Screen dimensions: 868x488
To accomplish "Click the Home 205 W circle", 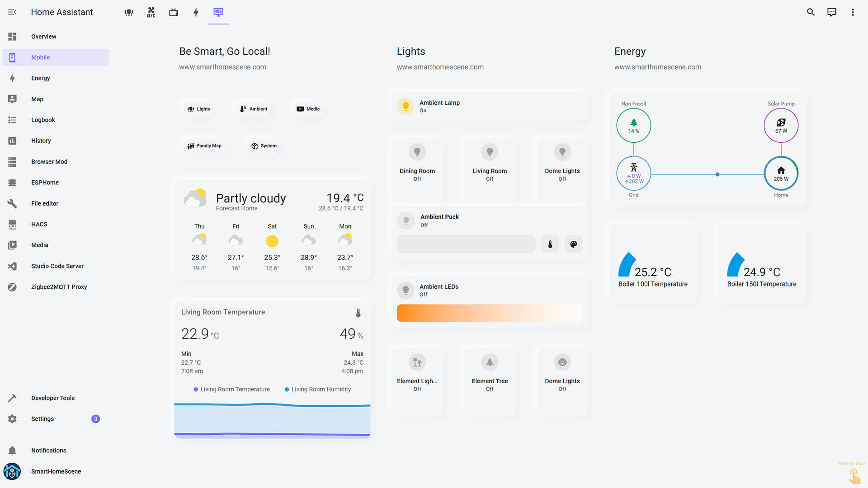I will [x=781, y=174].
